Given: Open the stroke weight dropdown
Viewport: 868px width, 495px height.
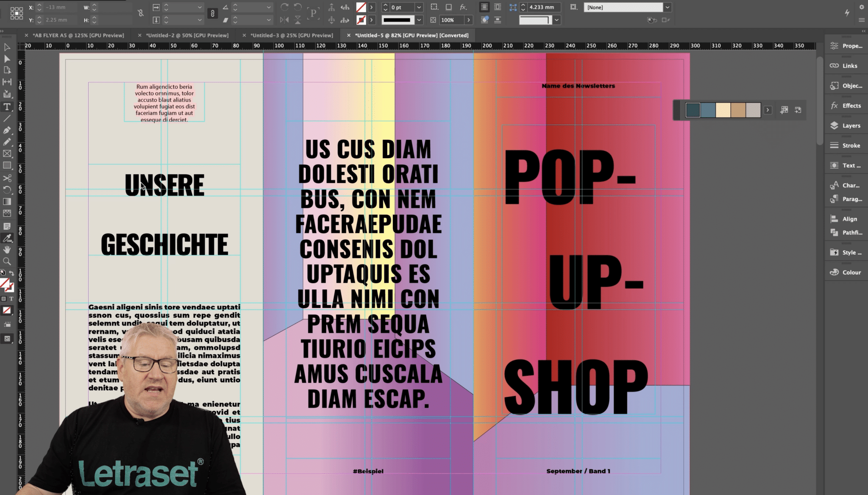Looking at the screenshot, I should [x=419, y=19].
